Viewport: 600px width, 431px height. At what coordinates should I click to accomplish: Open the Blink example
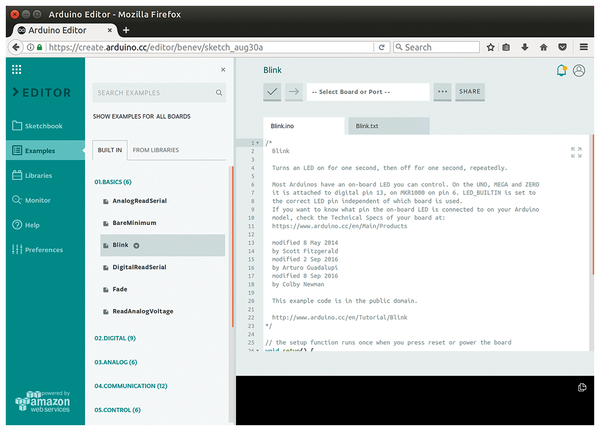(x=163, y=245)
